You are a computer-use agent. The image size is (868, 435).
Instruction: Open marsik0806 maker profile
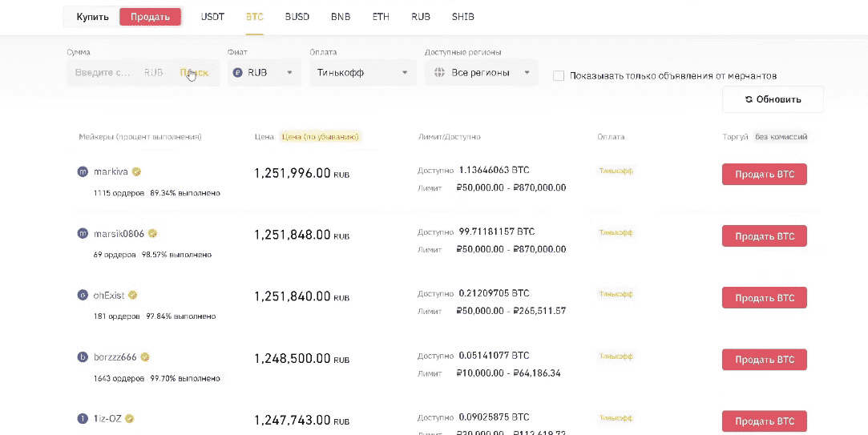click(119, 234)
